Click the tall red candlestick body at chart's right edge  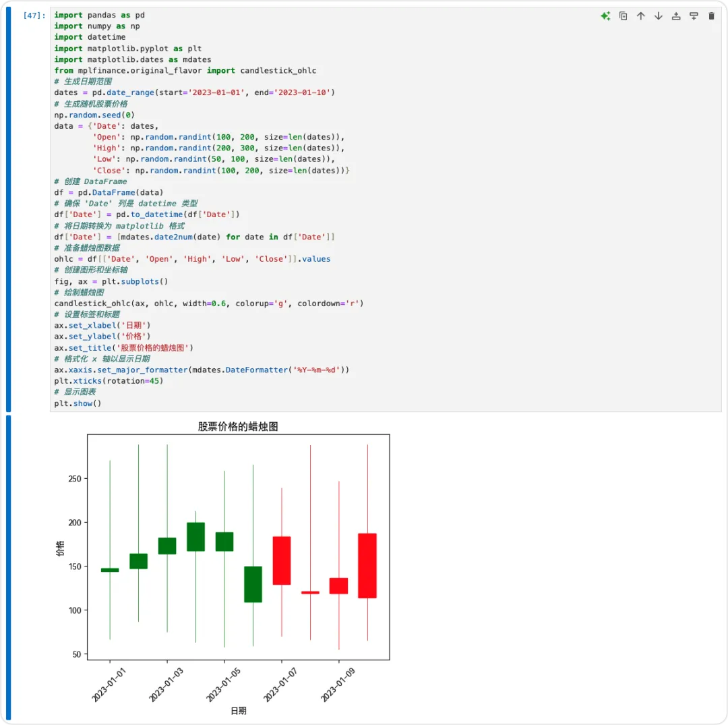tap(367, 566)
